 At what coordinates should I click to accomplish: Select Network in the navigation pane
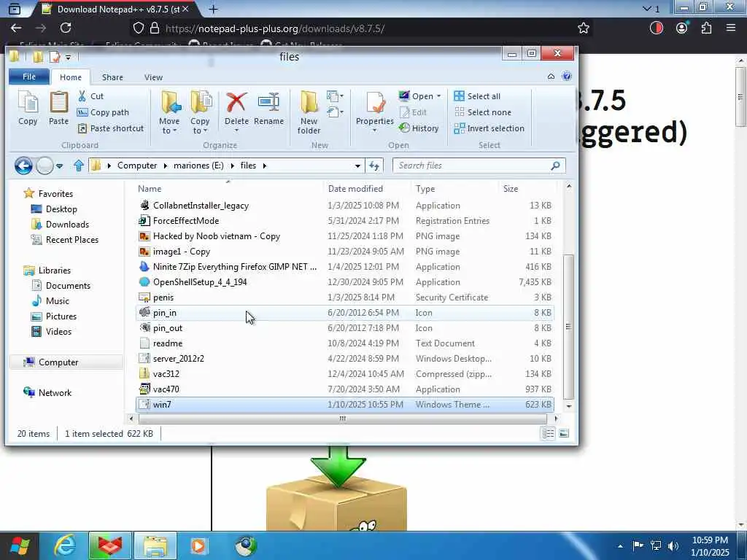[47, 392]
